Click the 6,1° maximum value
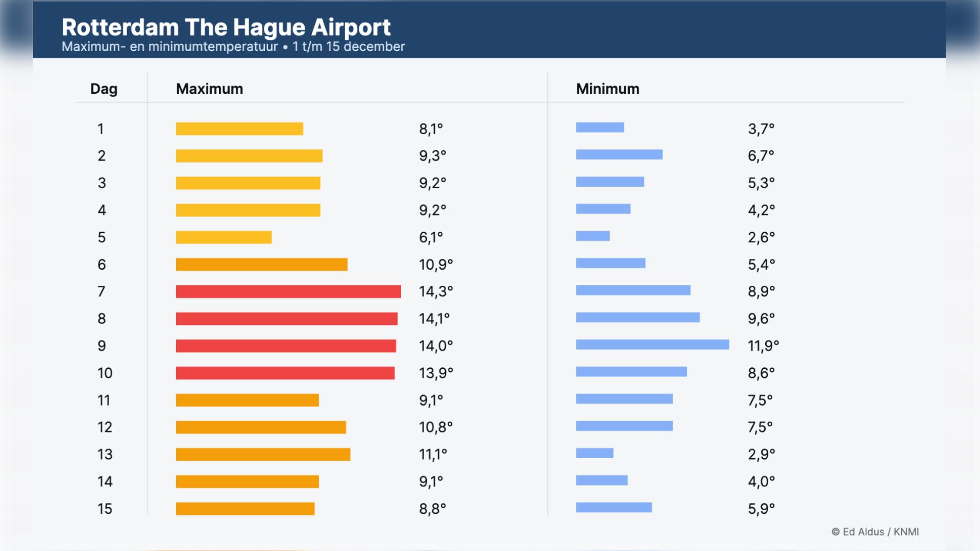 pos(431,237)
